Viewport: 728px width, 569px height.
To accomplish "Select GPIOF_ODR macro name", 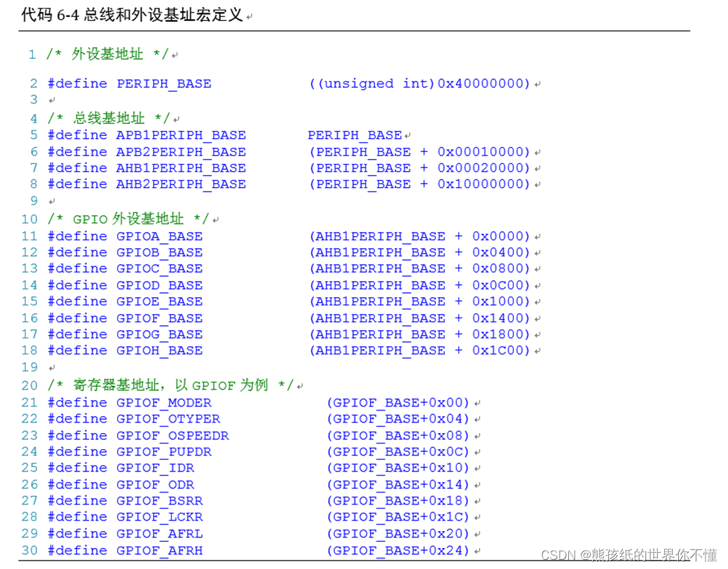I will point(155,486).
